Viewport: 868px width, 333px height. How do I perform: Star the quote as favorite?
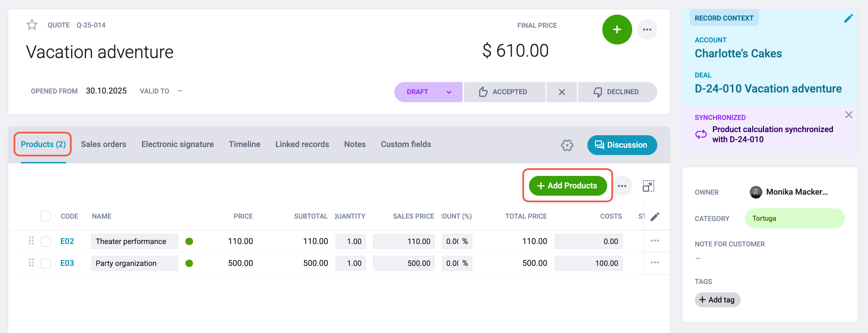pos(32,25)
